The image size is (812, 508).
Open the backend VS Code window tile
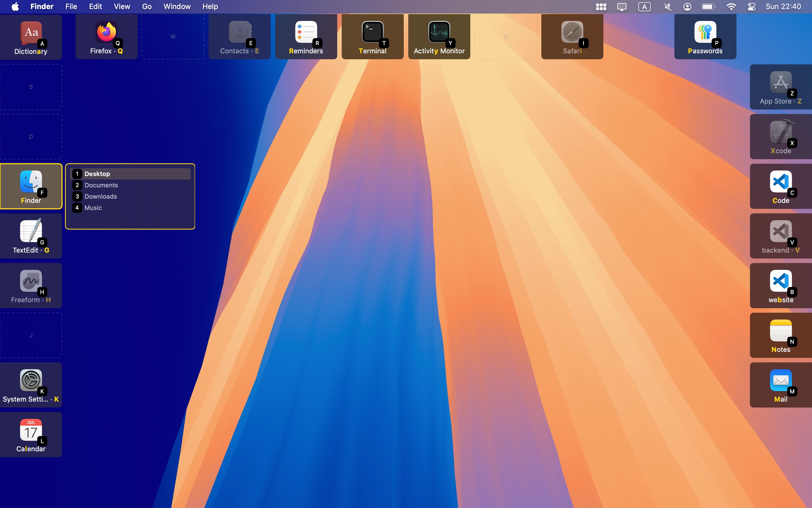(x=781, y=236)
